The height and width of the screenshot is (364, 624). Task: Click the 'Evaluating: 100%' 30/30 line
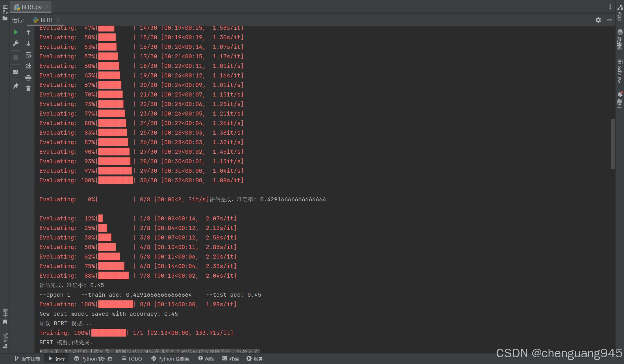tap(142, 180)
